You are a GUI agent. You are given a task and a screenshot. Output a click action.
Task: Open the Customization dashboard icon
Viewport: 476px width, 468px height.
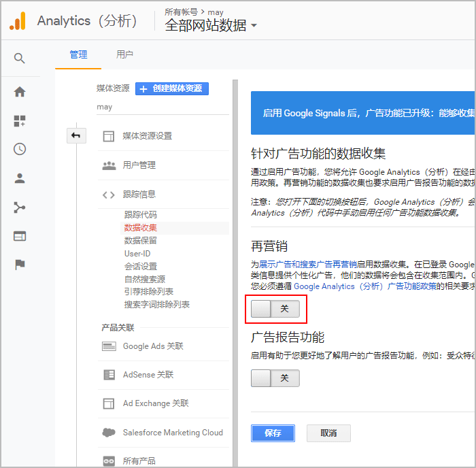click(20, 121)
